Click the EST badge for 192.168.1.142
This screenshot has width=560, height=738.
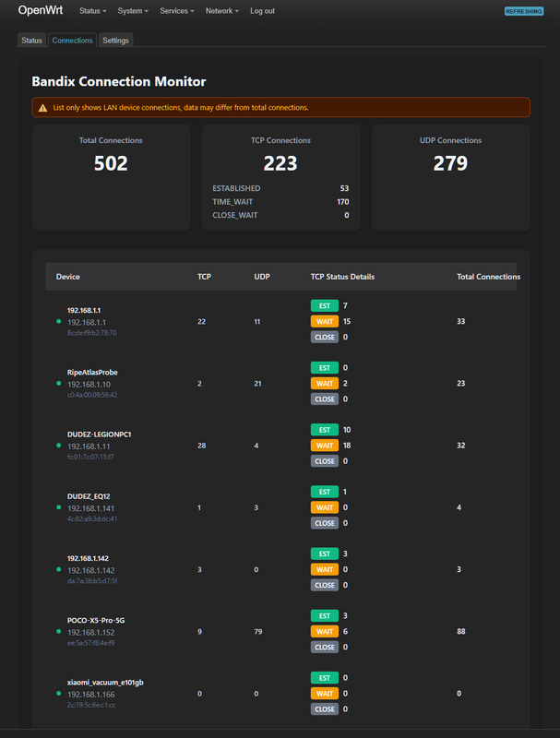click(325, 554)
